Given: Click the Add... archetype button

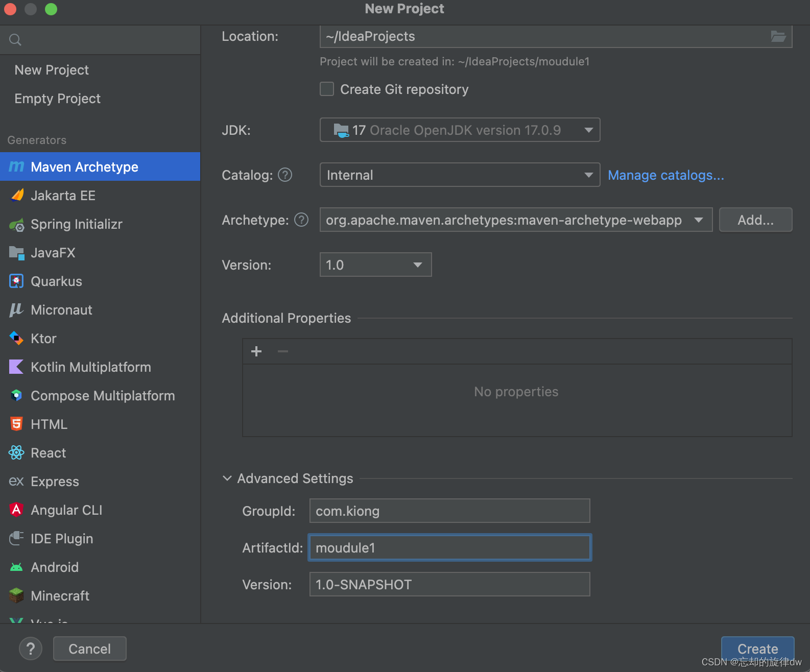Looking at the screenshot, I should click(755, 220).
